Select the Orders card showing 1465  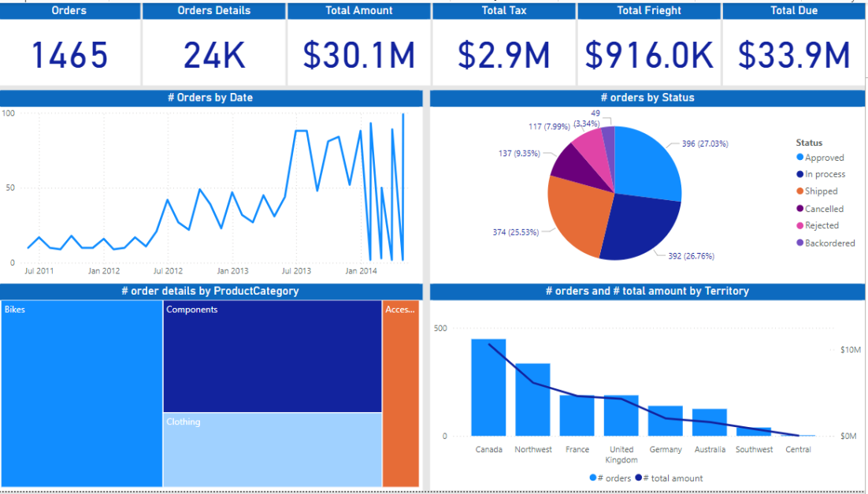(x=69, y=52)
